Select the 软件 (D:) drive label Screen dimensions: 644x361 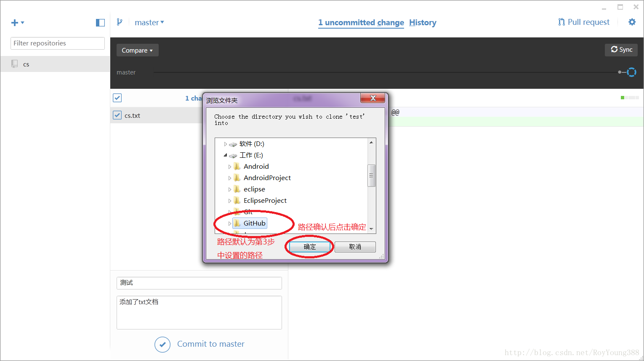click(x=252, y=144)
